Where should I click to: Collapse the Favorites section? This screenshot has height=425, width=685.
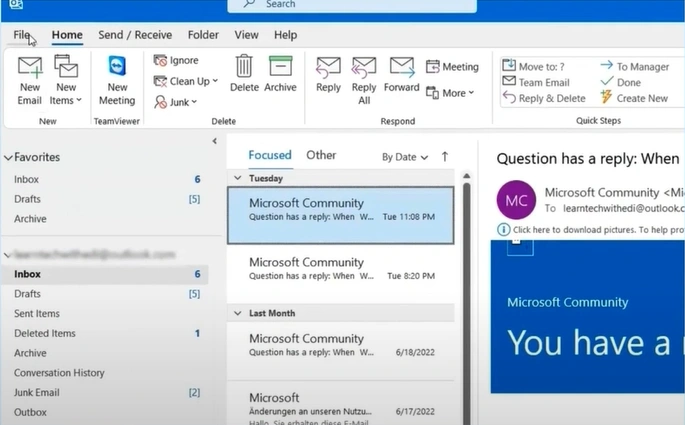coord(8,158)
